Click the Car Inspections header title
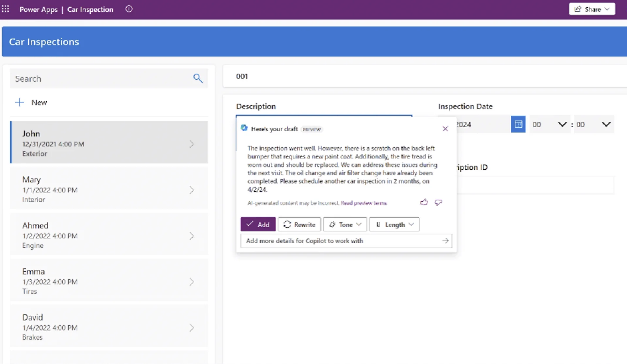Image resolution: width=627 pixels, height=364 pixels. pos(44,42)
